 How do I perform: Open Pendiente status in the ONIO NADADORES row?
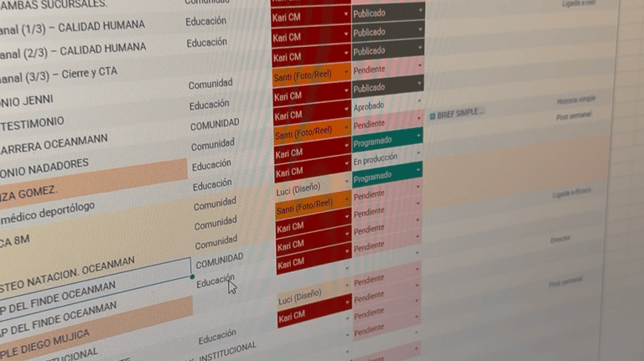click(x=387, y=123)
